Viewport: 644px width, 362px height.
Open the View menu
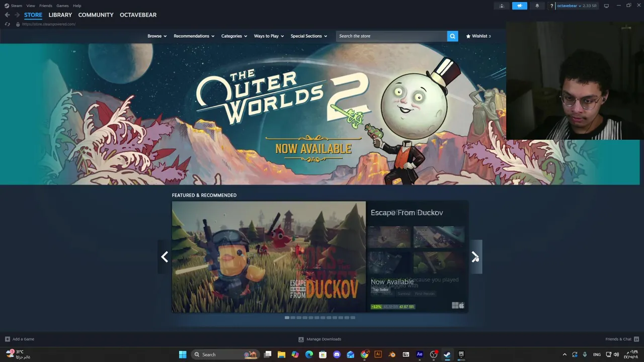[x=31, y=6]
